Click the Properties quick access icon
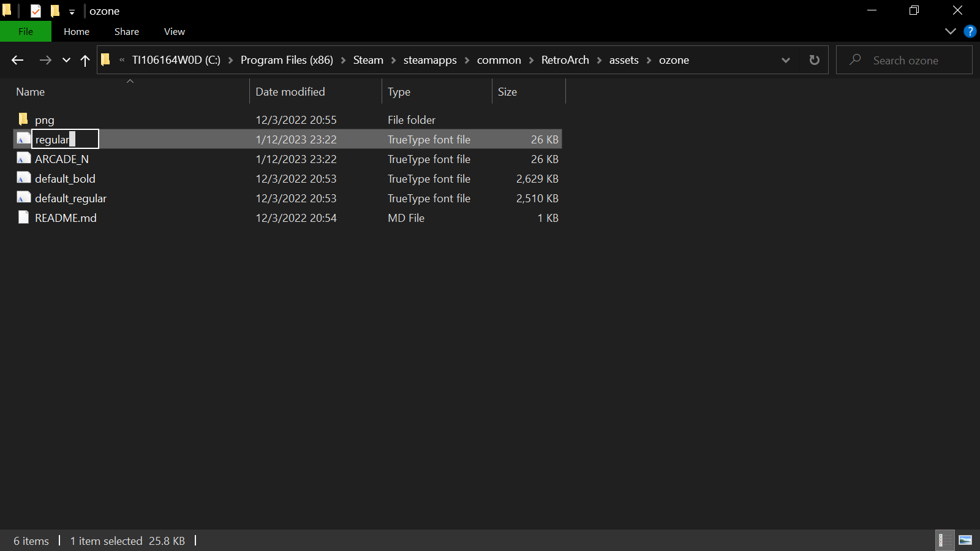This screenshot has width=980, height=551. point(36,11)
